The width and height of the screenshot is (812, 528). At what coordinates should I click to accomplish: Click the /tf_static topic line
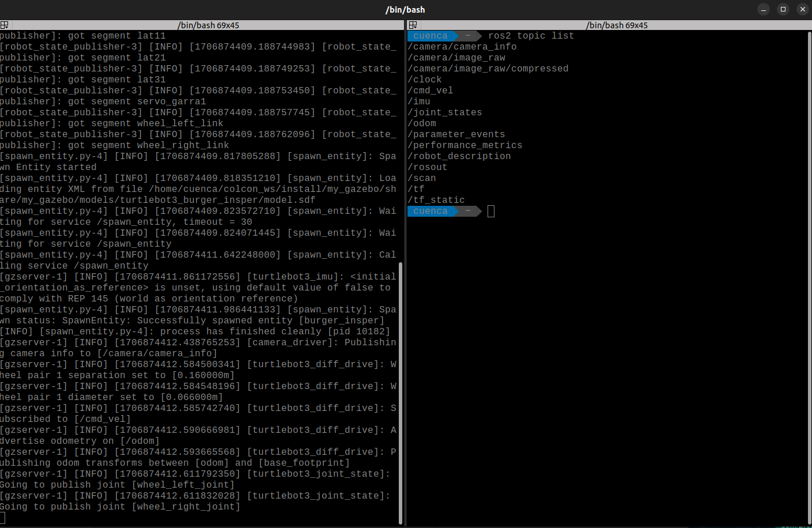(436, 200)
